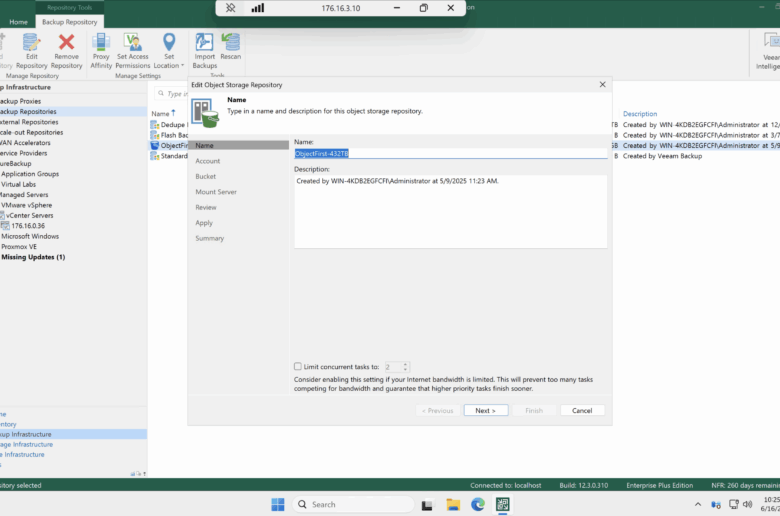Viewport: 780px width, 516px height.
Task: Select Backup Repositories in the tree
Action: [28, 111]
